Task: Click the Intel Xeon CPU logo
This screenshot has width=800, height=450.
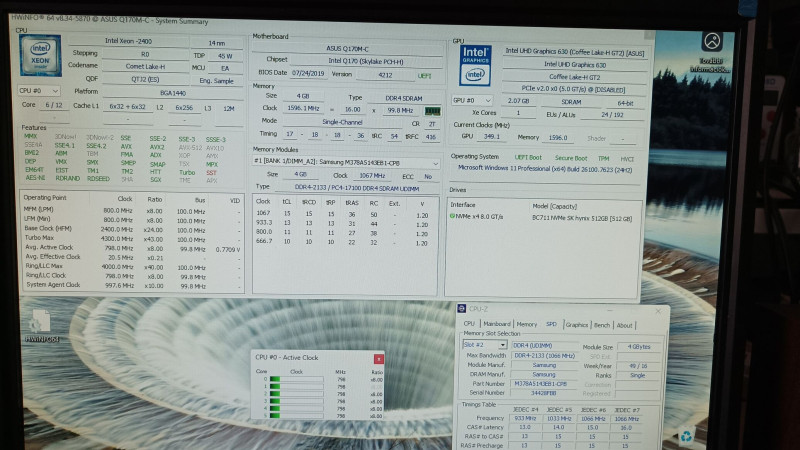Action: click(x=40, y=55)
